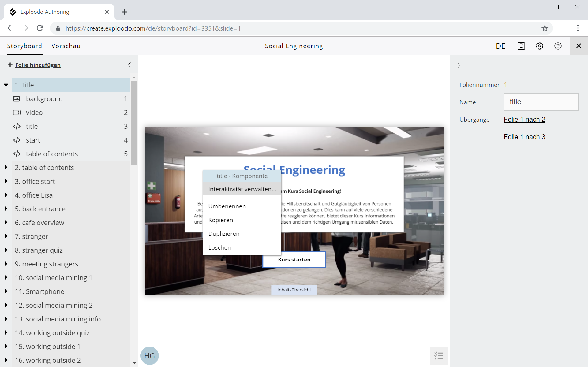Image resolution: width=588 pixels, height=367 pixels.
Task: Open the layout panel icon in header
Action: (x=521, y=46)
